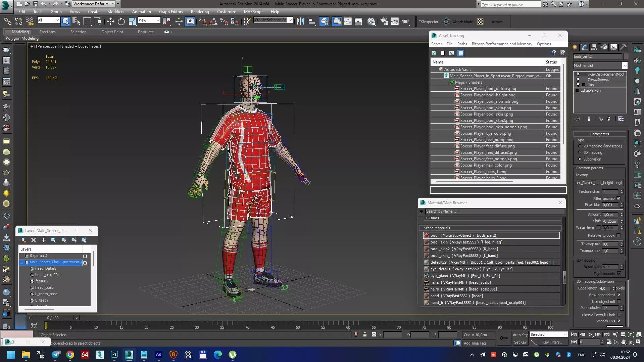
Task: Open the Utilities hammer panel
Action: (624, 47)
